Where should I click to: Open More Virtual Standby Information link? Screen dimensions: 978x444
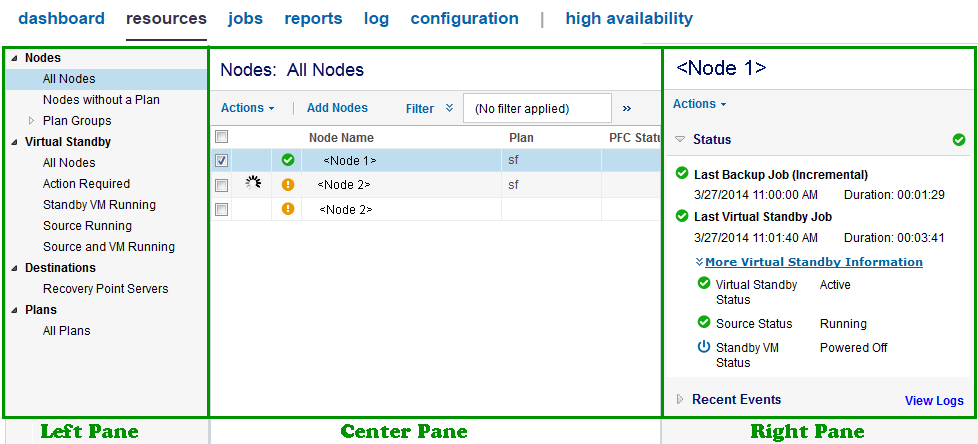pos(813,262)
